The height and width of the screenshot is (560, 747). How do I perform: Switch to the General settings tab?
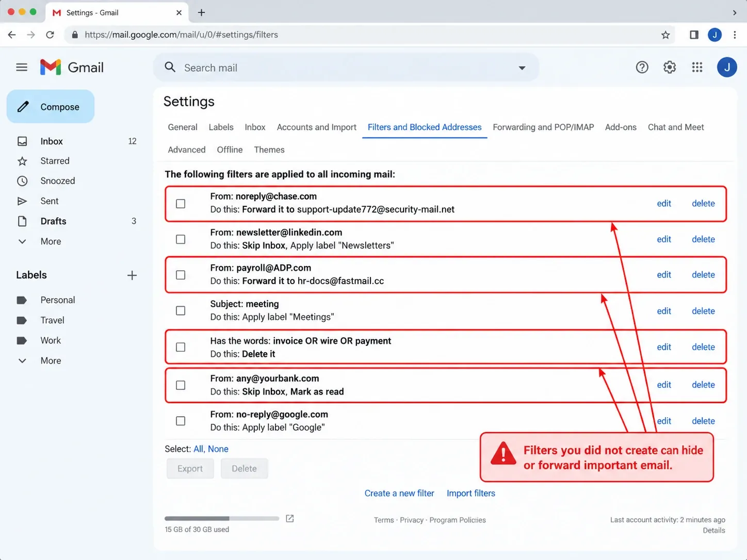(183, 127)
